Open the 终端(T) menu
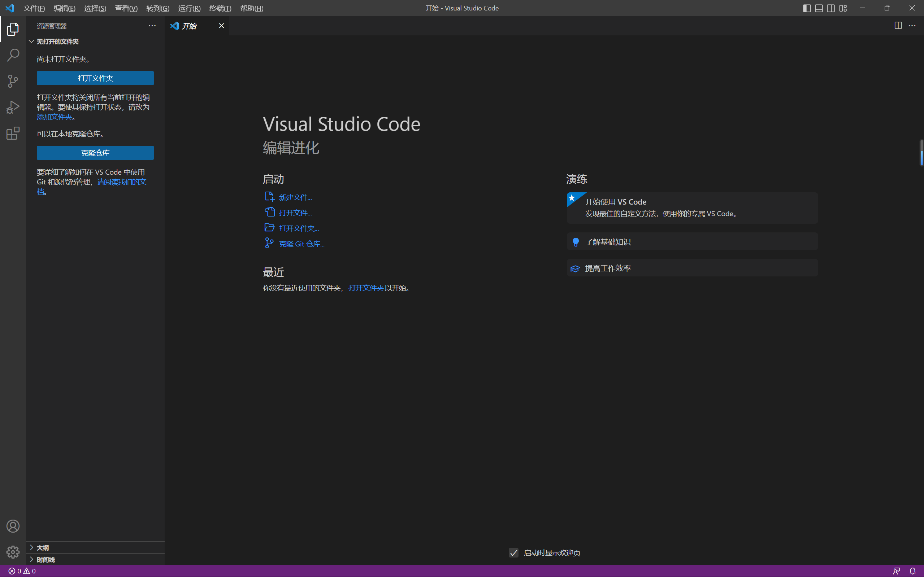 point(220,8)
